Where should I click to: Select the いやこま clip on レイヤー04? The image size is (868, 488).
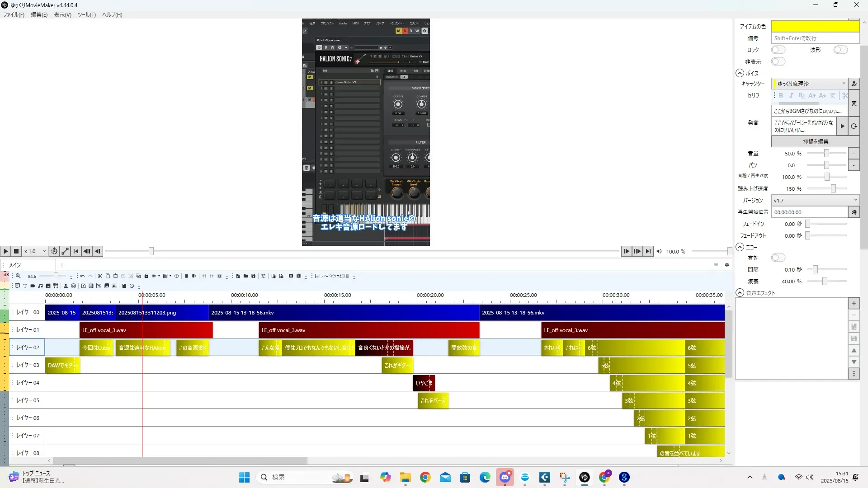[424, 383]
